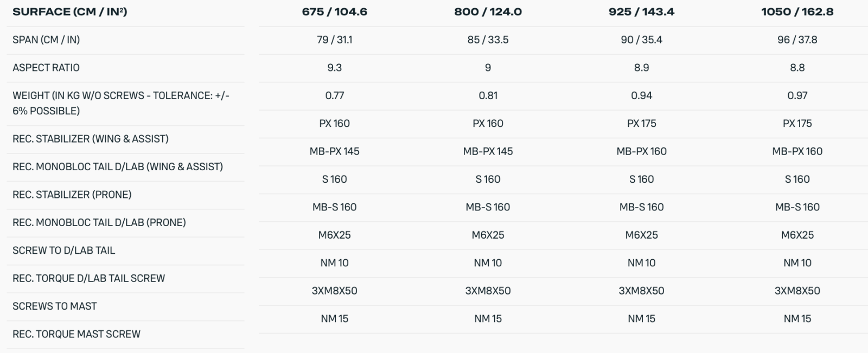Screen dimensions: 868x353
Task: Select the SCREW TO D/LAB TAIL label
Action: [x=64, y=251]
